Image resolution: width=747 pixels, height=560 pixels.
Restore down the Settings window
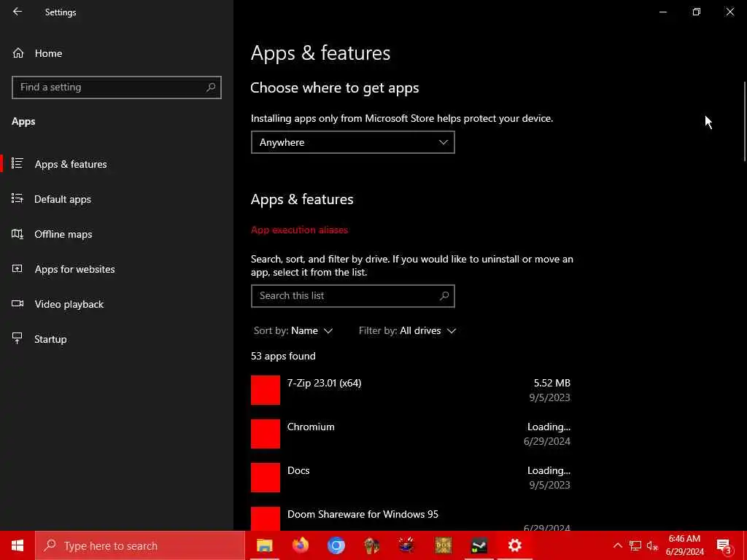(x=697, y=12)
